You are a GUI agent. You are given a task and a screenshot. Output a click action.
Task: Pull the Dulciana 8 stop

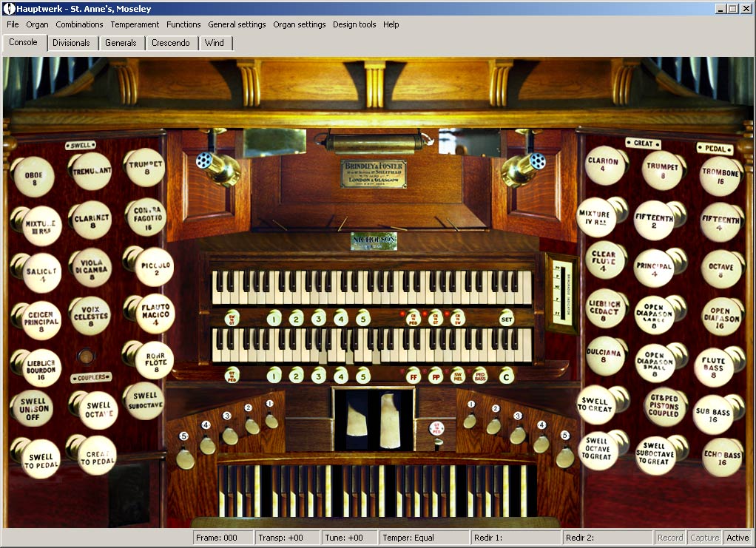coord(605,356)
